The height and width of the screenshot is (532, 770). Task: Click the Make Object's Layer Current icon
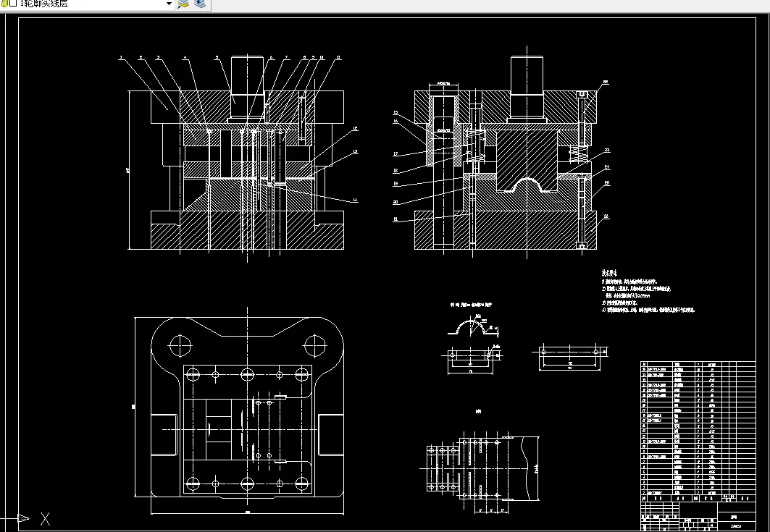pyautogui.click(x=183, y=4)
